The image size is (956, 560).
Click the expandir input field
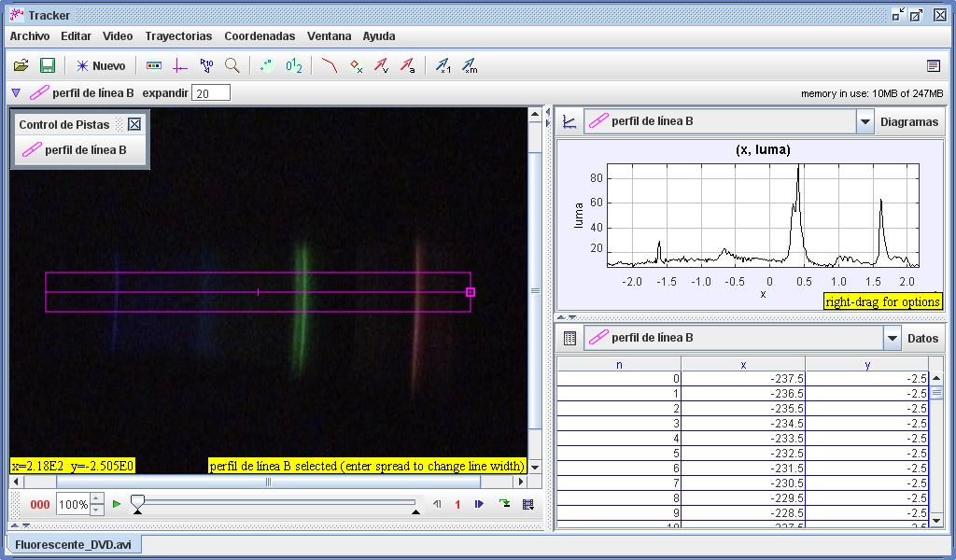[x=210, y=93]
